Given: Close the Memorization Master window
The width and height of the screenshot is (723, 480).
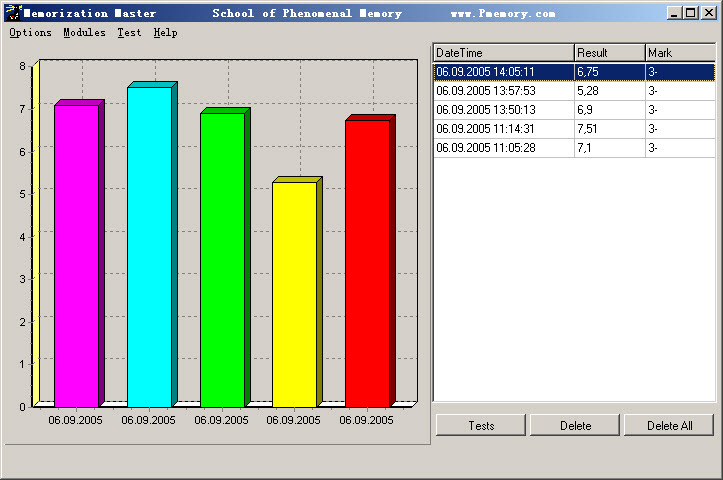Looking at the screenshot, I should [708, 13].
